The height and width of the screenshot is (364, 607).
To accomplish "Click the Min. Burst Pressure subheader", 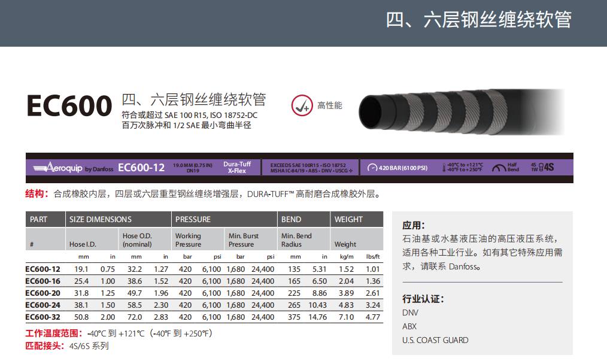I will coord(243,240).
